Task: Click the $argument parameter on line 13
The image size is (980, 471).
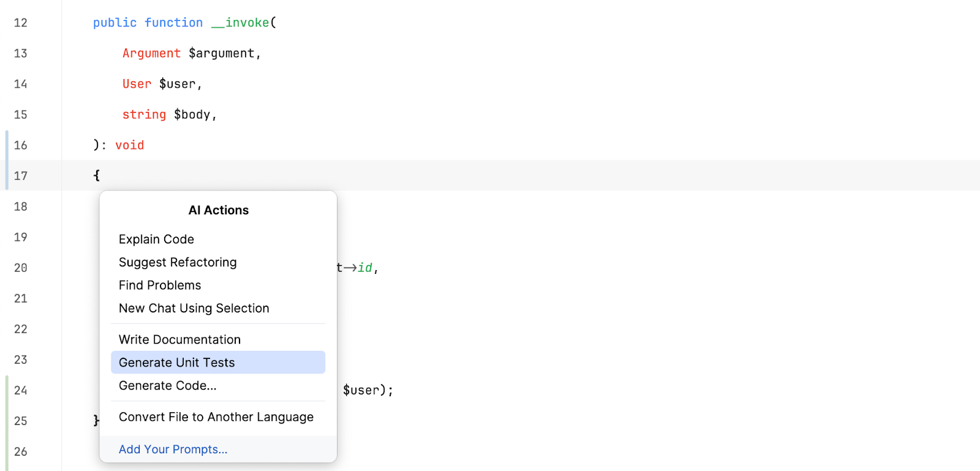Action: (221, 53)
